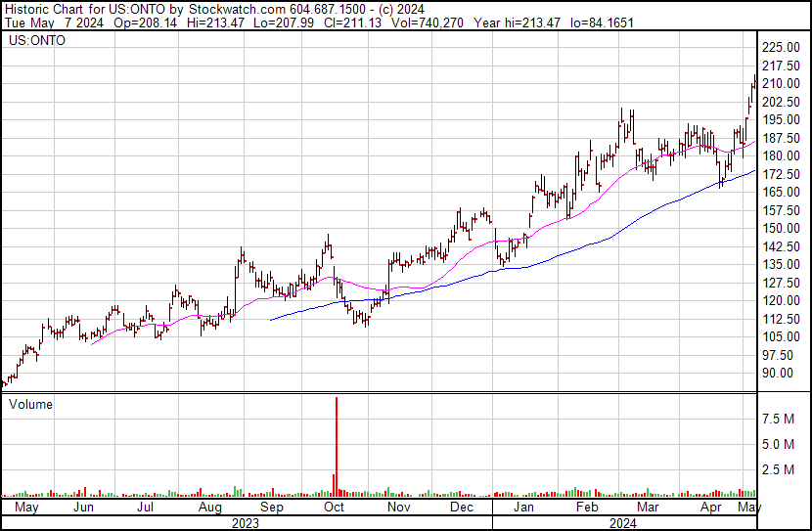
Task: Click the Jun month label on time axis
Action: pos(84,509)
